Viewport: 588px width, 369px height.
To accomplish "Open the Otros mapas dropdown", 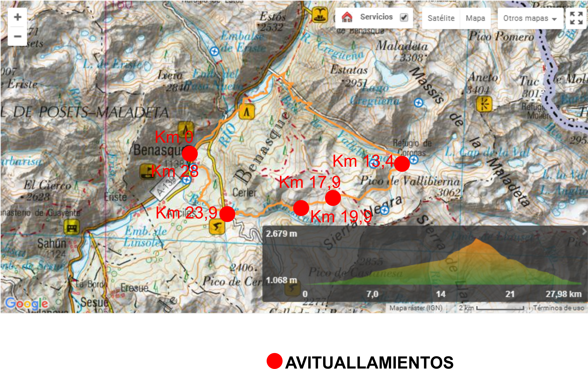I will (530, 18).
